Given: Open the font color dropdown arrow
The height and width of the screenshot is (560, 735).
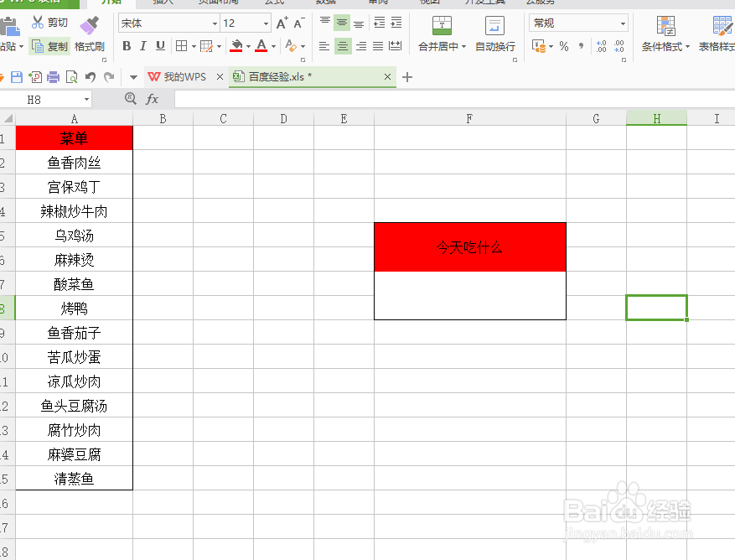Looking at the screenshot, I should (273, 46).
